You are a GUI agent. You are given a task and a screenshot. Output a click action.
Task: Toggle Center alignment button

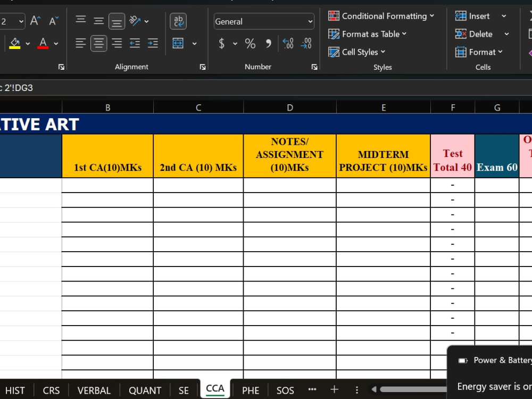point(99,43)
